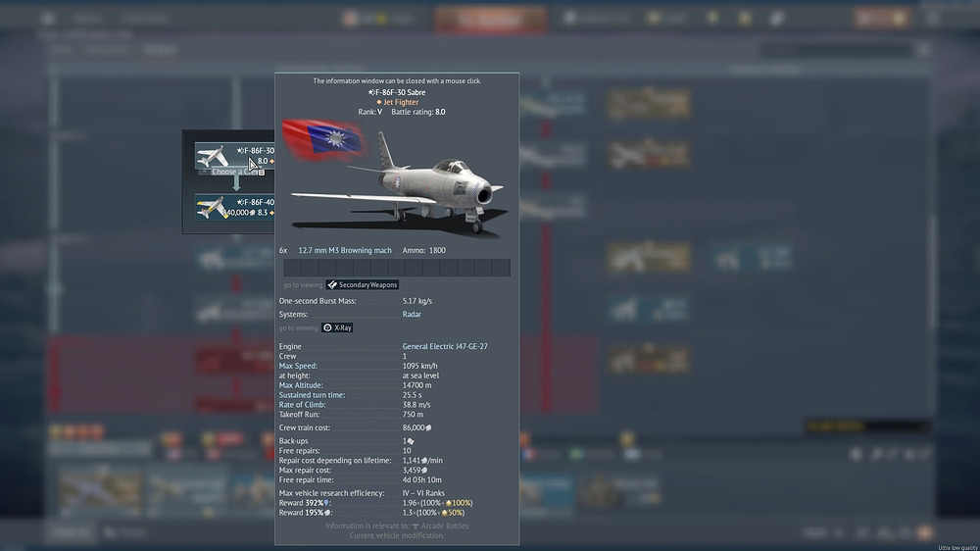Click the Ultra low quality label

click(x=957, y=548)
